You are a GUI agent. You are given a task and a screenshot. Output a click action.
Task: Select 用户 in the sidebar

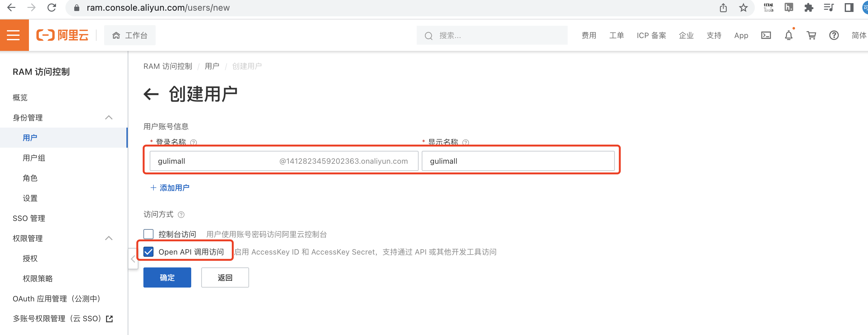click(63, 138)
